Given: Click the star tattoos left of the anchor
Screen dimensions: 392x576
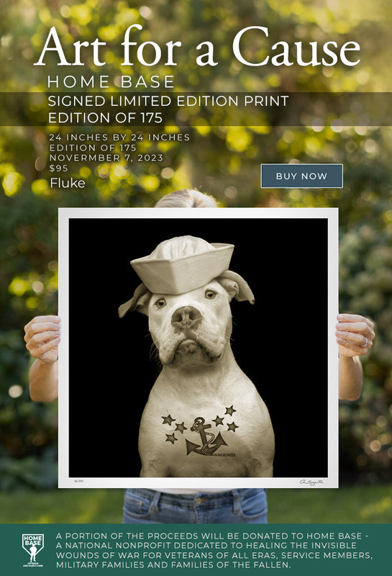Looking at the screenshot, I should pos(174,428).
